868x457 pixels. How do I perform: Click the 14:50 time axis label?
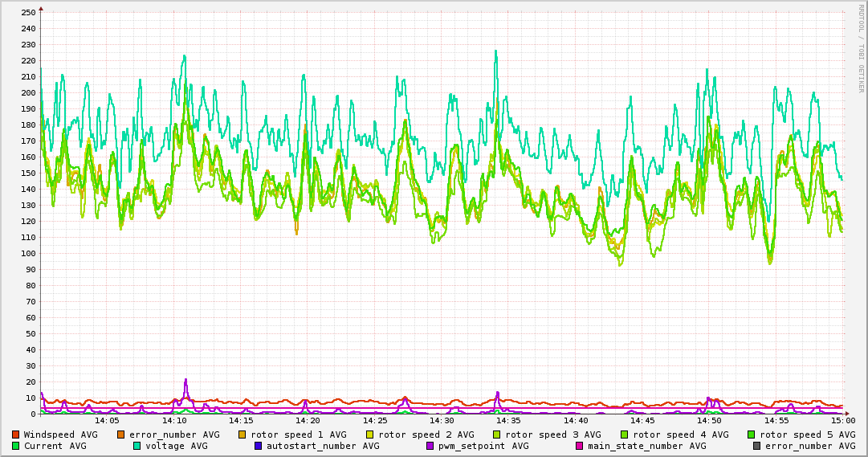710,421
